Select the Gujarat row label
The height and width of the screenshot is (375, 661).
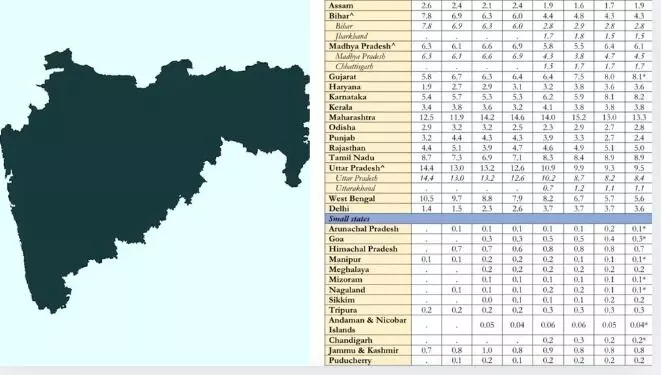(342, 77)
